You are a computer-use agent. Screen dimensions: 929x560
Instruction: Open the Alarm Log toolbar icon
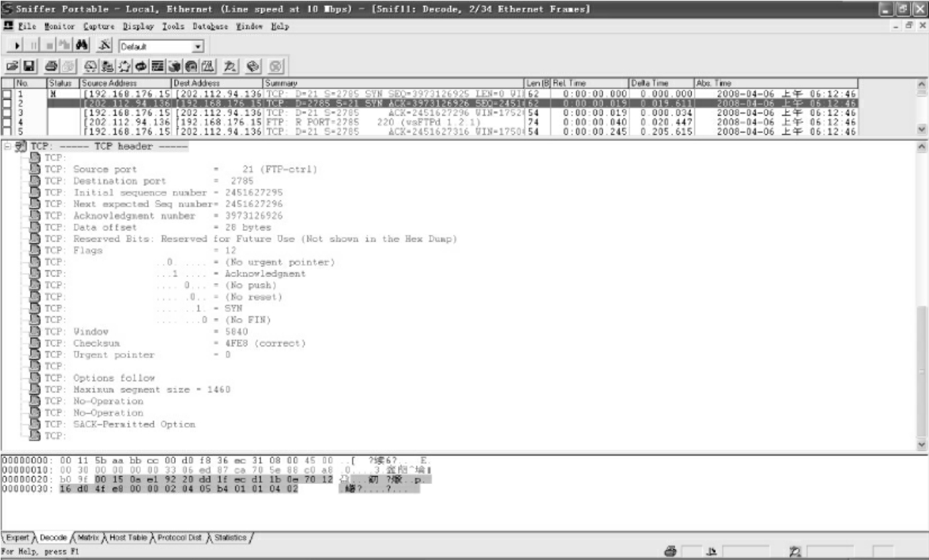[x=208, y=66]
